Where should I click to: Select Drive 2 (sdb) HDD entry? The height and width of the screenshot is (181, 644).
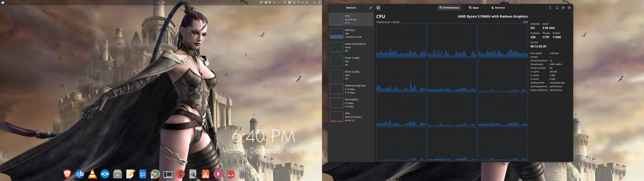pyautogui.click(x=351, y=75)
